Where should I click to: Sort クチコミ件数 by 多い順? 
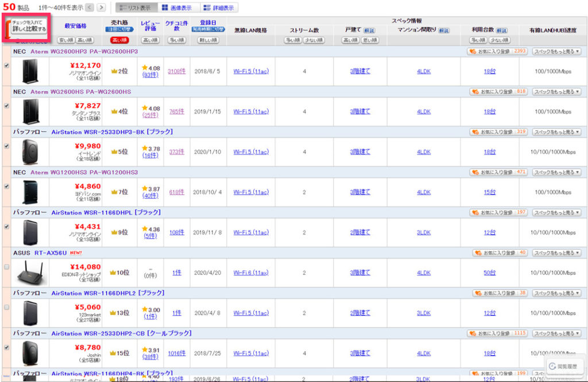click(x=177, y=40)
